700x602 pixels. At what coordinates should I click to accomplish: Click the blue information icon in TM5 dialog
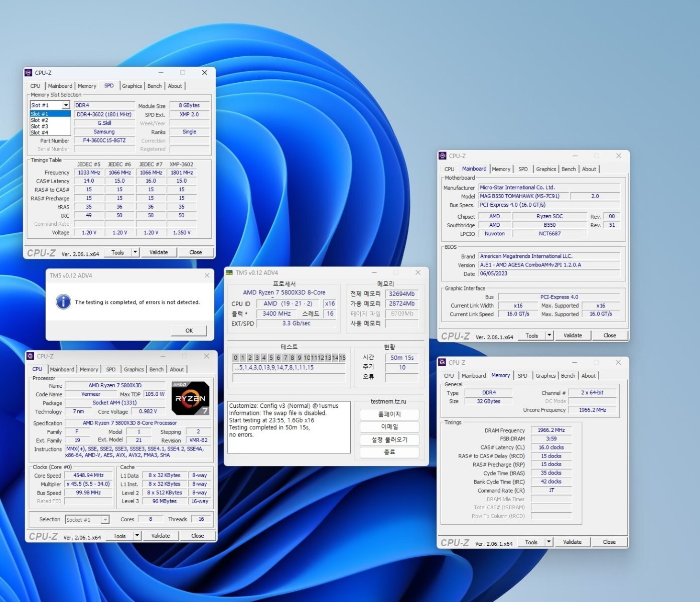(x=63, y=302)
